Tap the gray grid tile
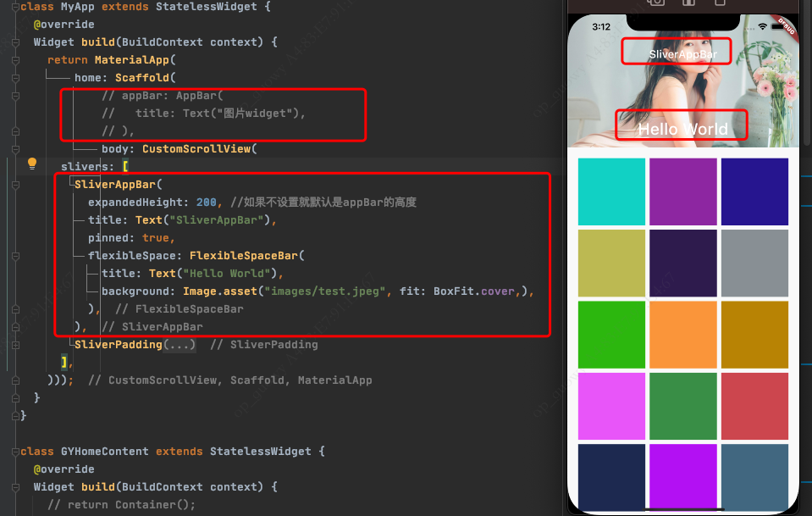The height and width of the screenshot is (516, 812). click(x=754, y=264)
